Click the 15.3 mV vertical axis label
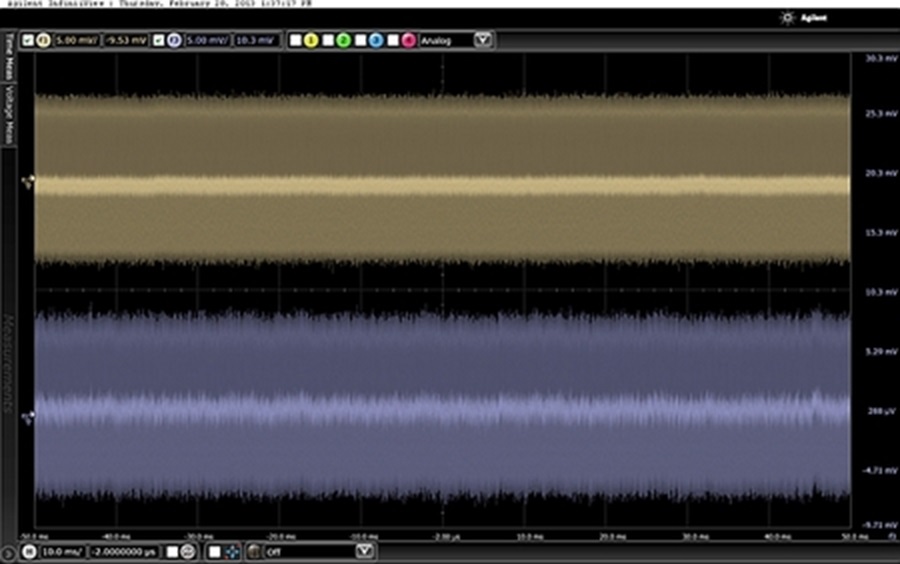The height and width of the screenshot is (564, 900). 881,232
